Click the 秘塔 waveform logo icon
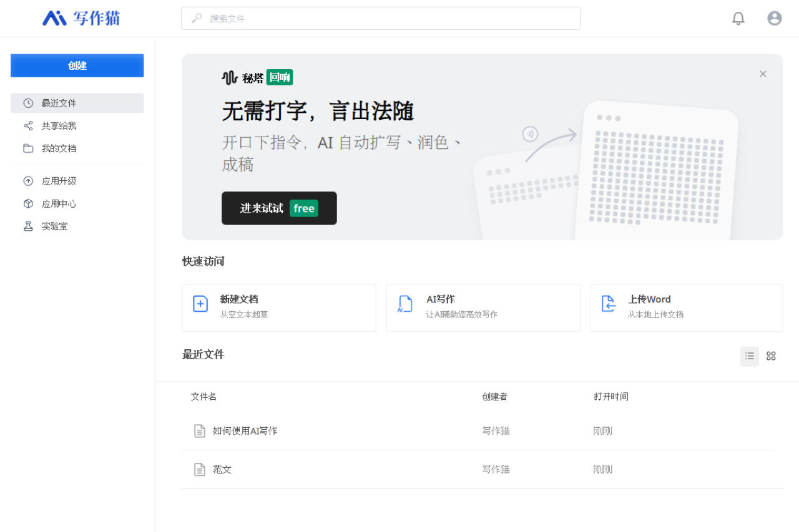Image resolution: width=799 pixels, height=532 pixels. (x=230, y=78)
